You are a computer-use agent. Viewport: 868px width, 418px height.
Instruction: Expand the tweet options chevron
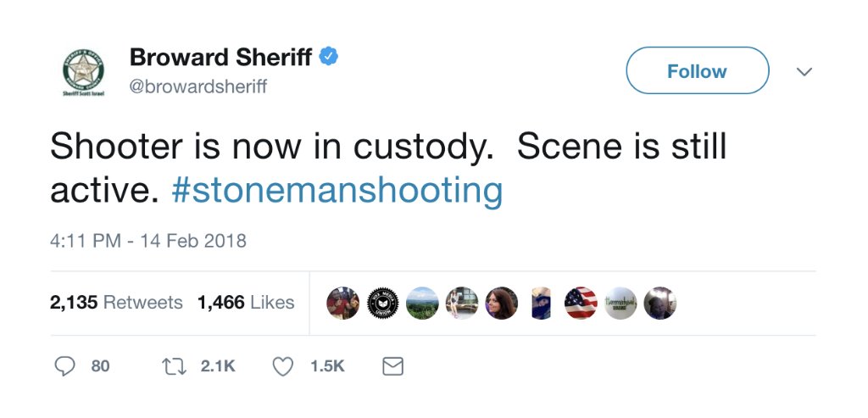tap(804, 72)
